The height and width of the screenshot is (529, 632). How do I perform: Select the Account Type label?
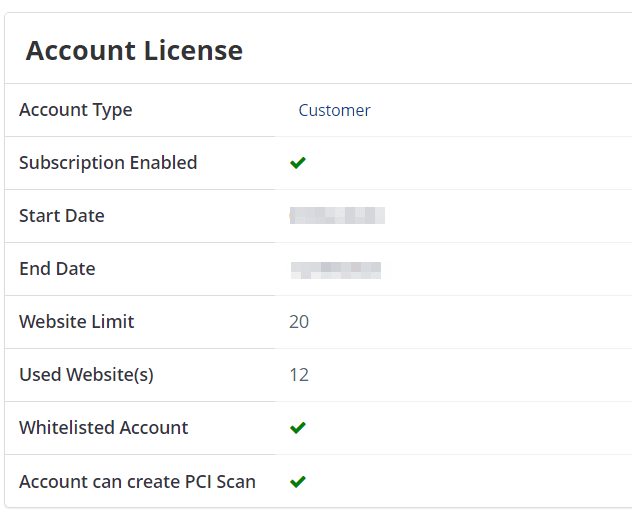[76, 110]
